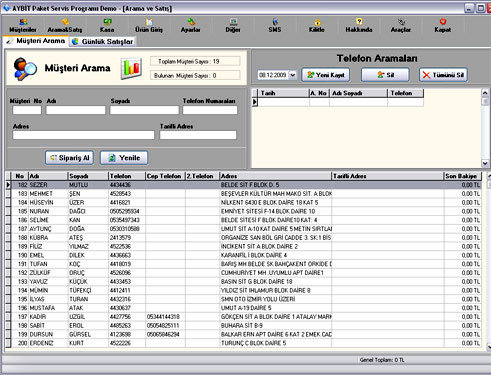Click the Tümünü Sil button
This screenshot has height=375, width=491.
pos(443,75)
